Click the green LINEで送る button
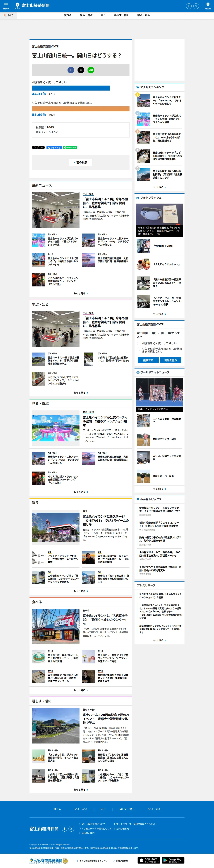Viewport: 214px width, 868px height. coord(70,148)
